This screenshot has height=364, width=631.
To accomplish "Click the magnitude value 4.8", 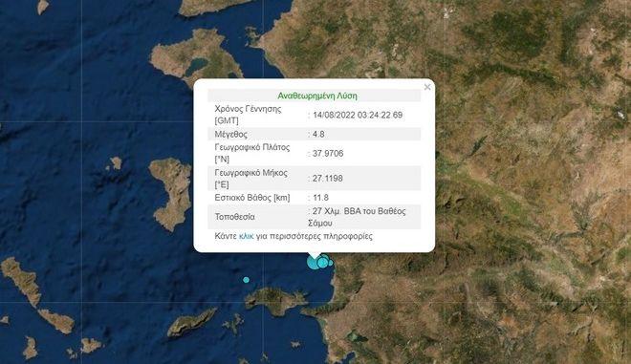I will coord(318,134).
